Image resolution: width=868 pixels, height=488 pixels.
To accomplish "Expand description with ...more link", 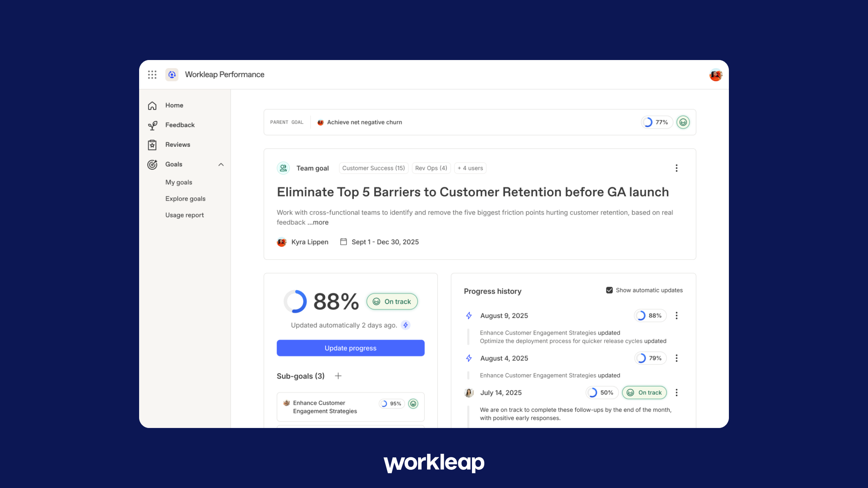I will coord(318,222).
